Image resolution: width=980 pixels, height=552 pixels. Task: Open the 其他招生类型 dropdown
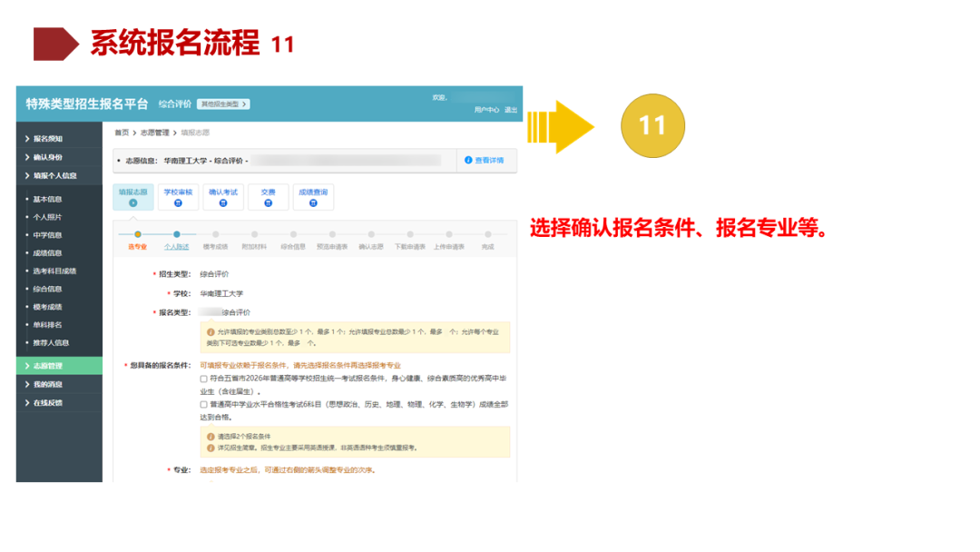tap(222, 103)
